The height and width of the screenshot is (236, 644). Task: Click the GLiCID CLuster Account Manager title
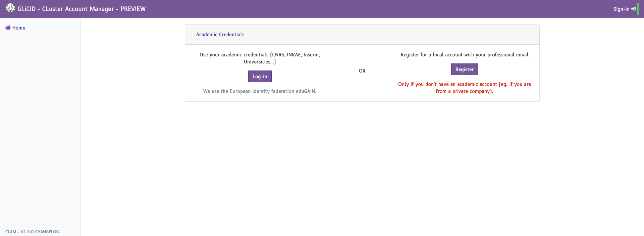(65, 9)
